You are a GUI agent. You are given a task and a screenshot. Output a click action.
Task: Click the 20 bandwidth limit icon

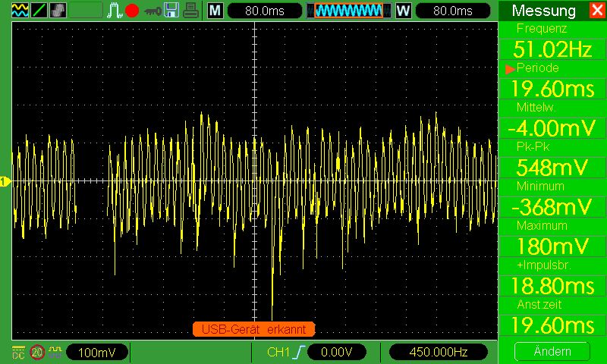coord(37,352)
